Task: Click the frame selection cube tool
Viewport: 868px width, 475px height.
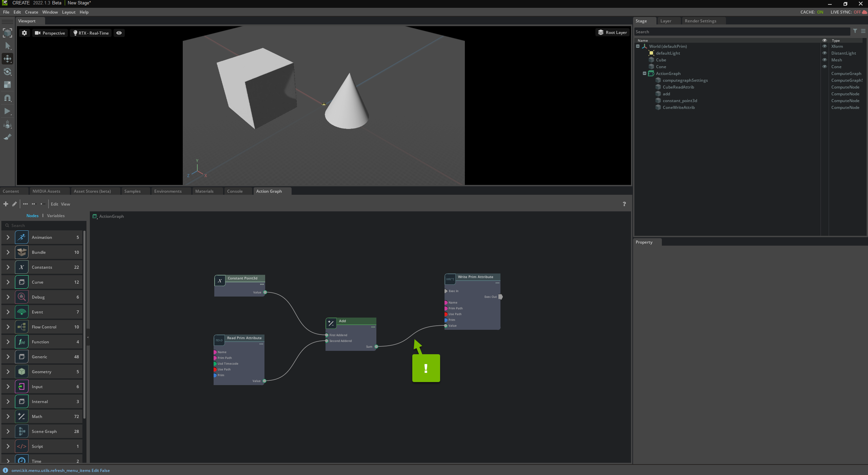Action: click(7, 33)
